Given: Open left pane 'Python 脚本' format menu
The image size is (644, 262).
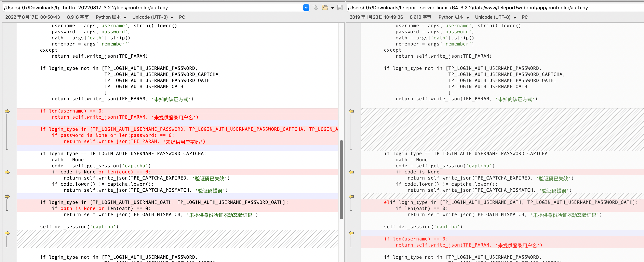Looking at the screenshot, I should [x=111, y=17].
